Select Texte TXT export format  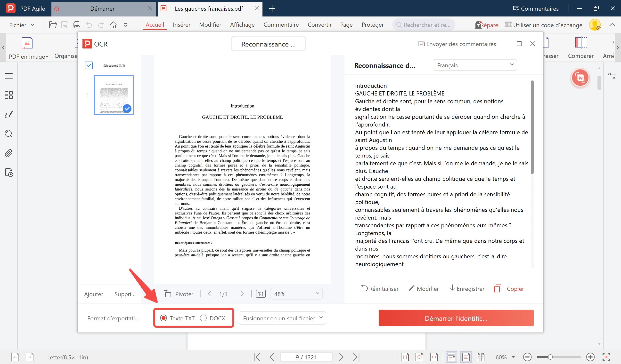177,318
